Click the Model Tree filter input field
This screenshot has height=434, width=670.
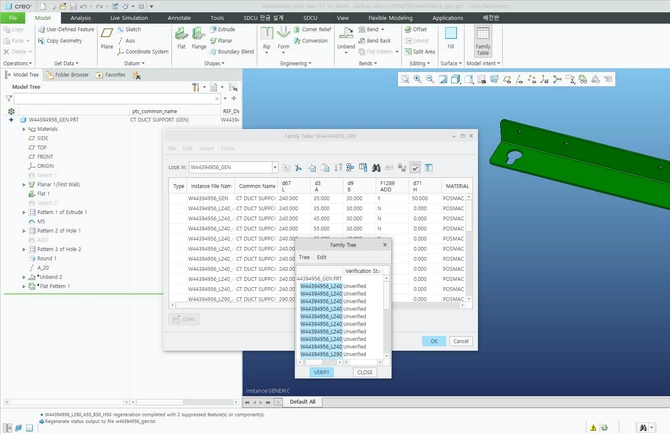(x=117, y=99)
